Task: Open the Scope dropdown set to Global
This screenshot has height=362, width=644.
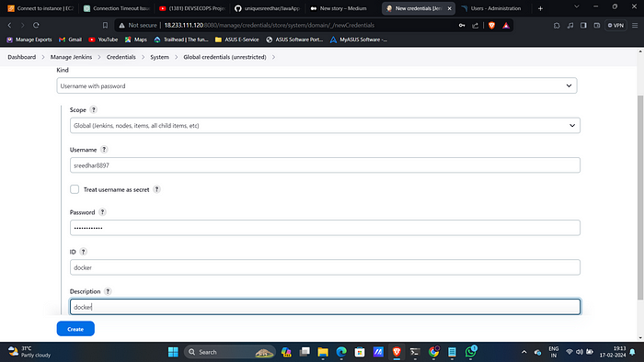Action: coord(325,126)
